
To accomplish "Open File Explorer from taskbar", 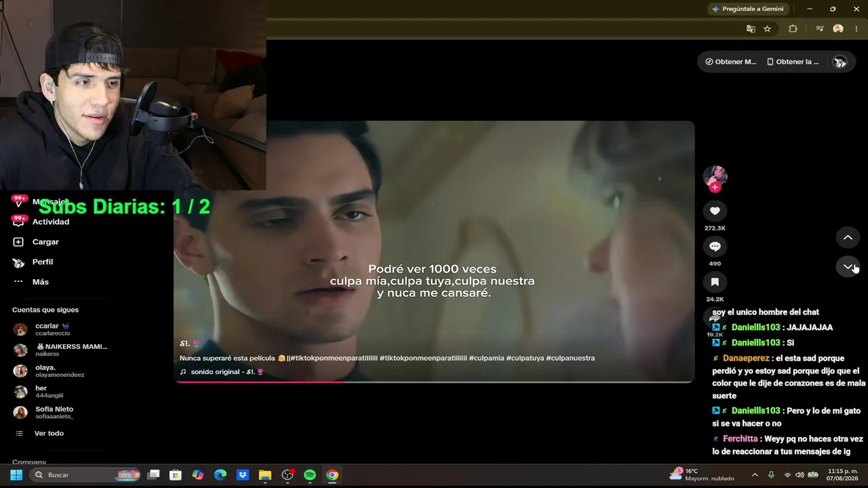I will click(x=265, y=475).
